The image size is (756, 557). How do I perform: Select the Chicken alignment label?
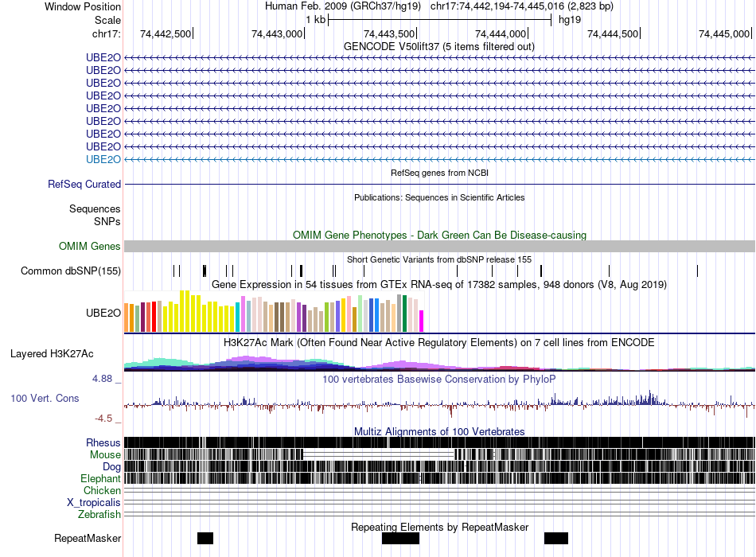[102, 490]
